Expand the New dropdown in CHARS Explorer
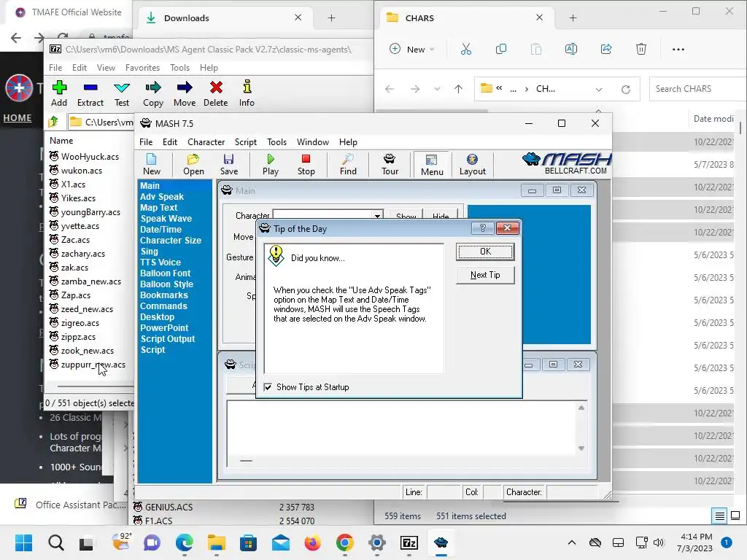The height and width of the screenshot is (560, 747). click(x=432, y=49)
